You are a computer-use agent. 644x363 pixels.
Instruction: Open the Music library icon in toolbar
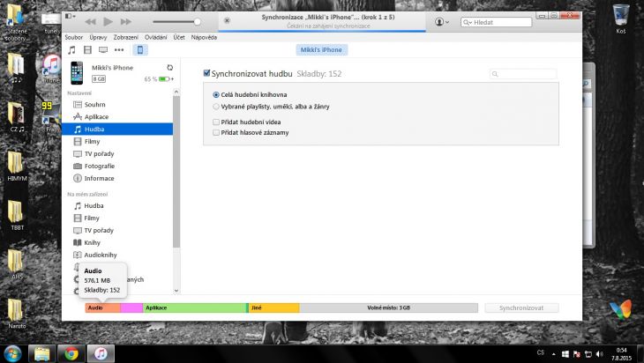[x=71, y=50]
